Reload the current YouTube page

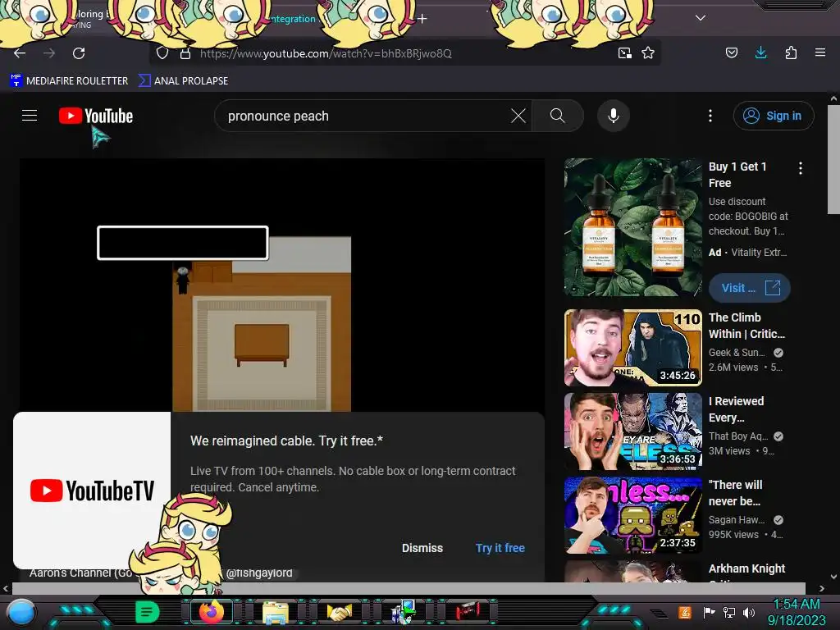(x=79, y=53)
